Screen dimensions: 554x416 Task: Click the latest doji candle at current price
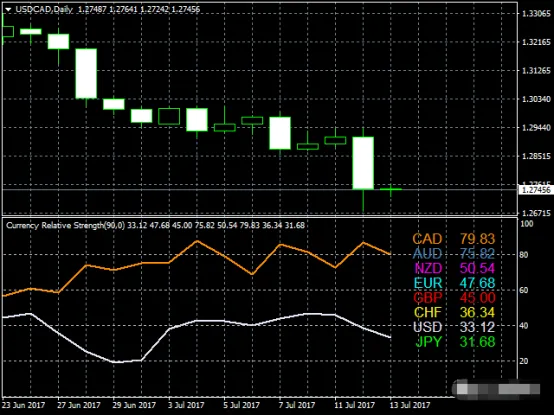pos(391,190)
